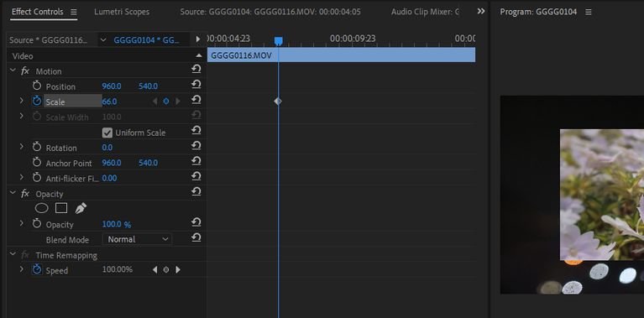This screenshot has width=644, height=318.
Task: Edit the Position Y value 540.0
Action: point(148,86)
